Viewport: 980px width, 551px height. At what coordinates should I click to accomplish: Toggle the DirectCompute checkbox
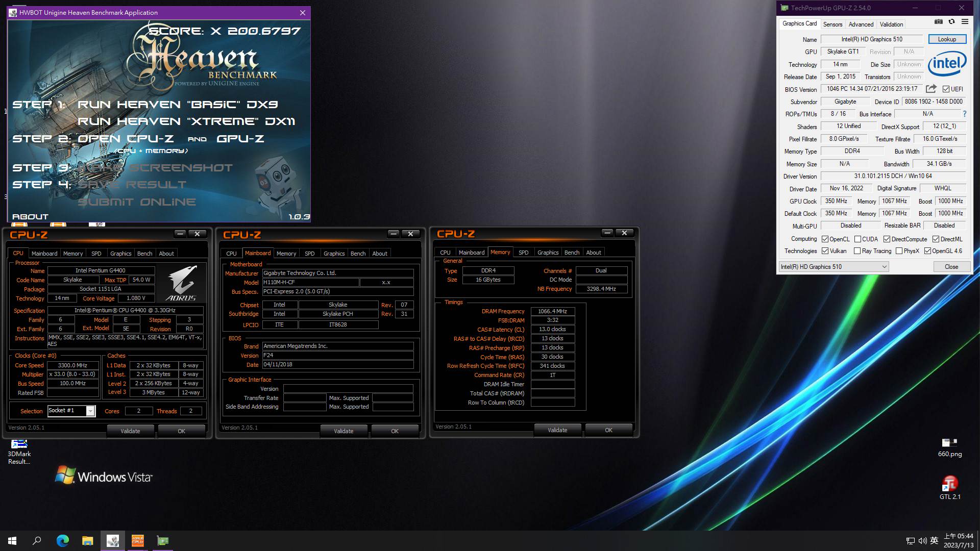point(887,239)
